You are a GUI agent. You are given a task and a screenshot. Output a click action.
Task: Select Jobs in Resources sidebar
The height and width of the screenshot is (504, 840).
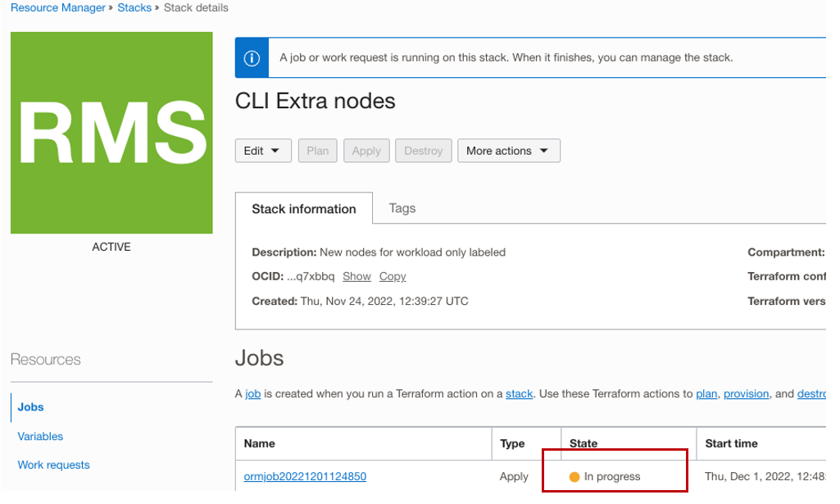[30, 407]
